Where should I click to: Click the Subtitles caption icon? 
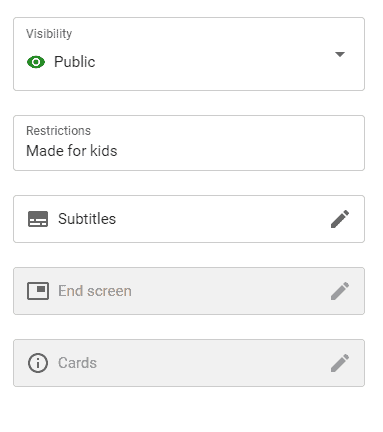pos(38,219)
